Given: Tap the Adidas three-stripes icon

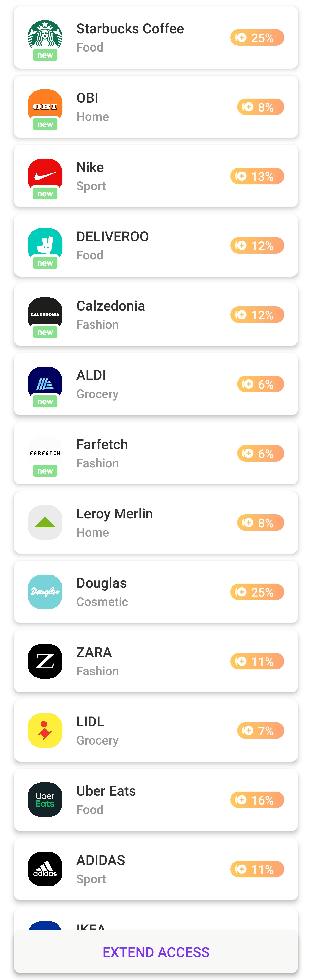Looking at the screenshot, I should pos(45,868).
